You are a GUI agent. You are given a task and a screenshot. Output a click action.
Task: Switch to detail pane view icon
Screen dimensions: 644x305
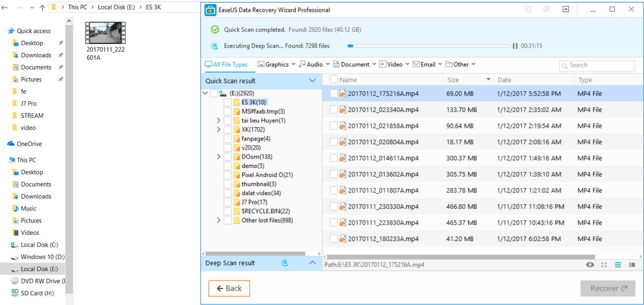click(632, 265)
